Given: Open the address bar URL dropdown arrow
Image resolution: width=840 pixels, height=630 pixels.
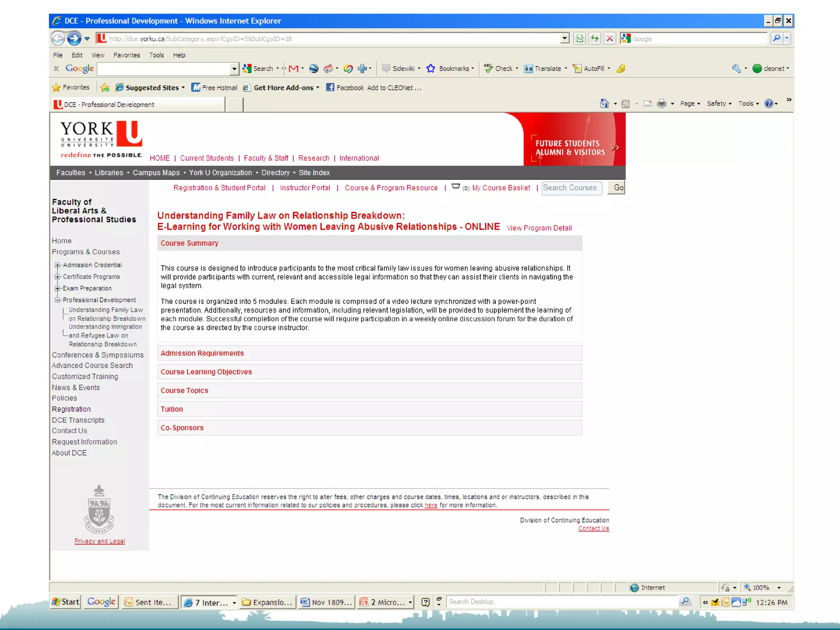Looking at the screenshot, I should [565, 39].
